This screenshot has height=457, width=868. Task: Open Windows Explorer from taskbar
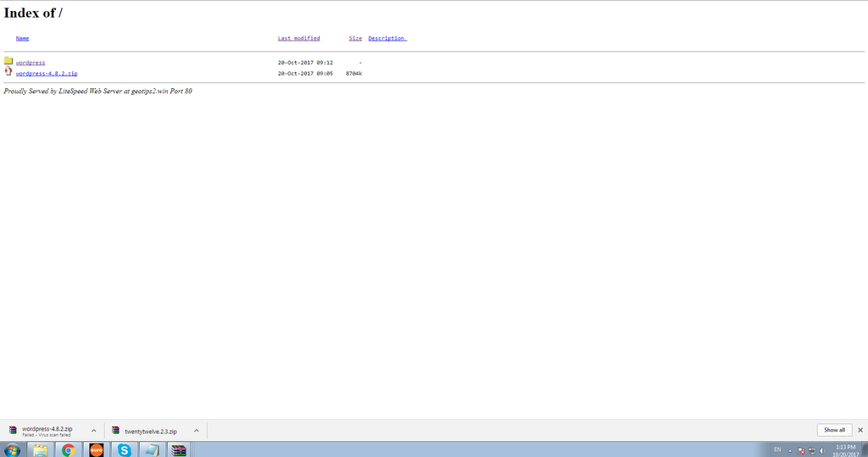(x=40, y=450)
